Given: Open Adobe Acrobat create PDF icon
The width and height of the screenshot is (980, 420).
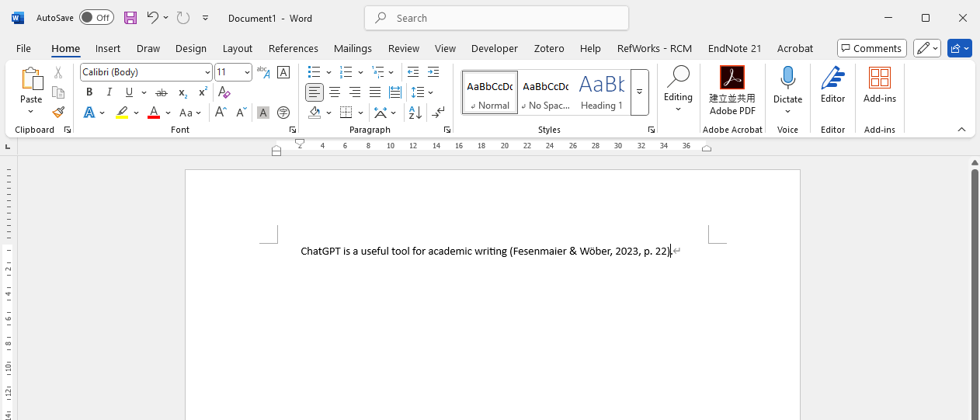Looking at the screenshot, I should point(732,78).
